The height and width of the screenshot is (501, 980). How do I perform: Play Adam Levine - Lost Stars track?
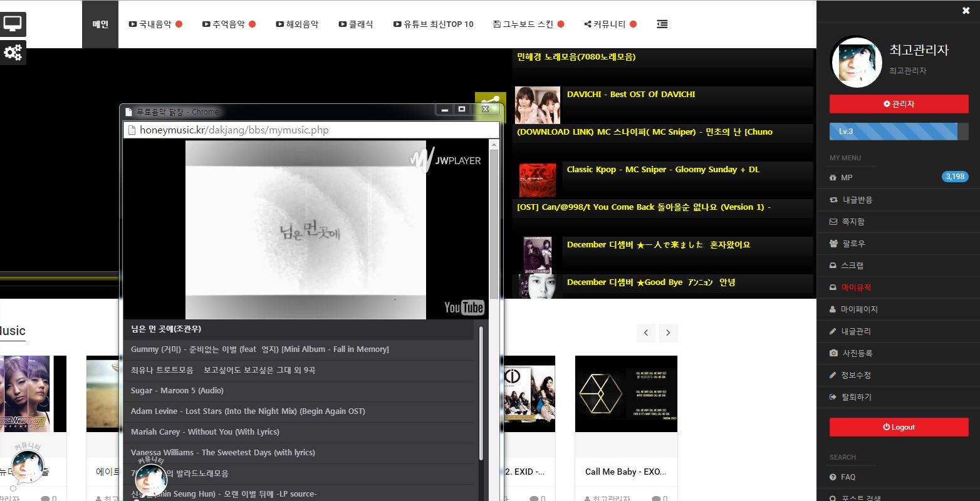(x=248, y=411)
